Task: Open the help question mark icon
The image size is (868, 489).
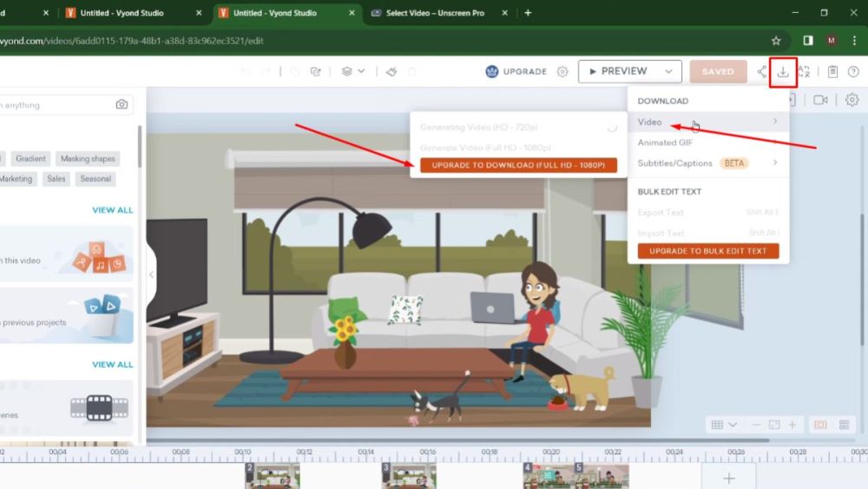Action: pyautogui.click(x=853, y=71)
